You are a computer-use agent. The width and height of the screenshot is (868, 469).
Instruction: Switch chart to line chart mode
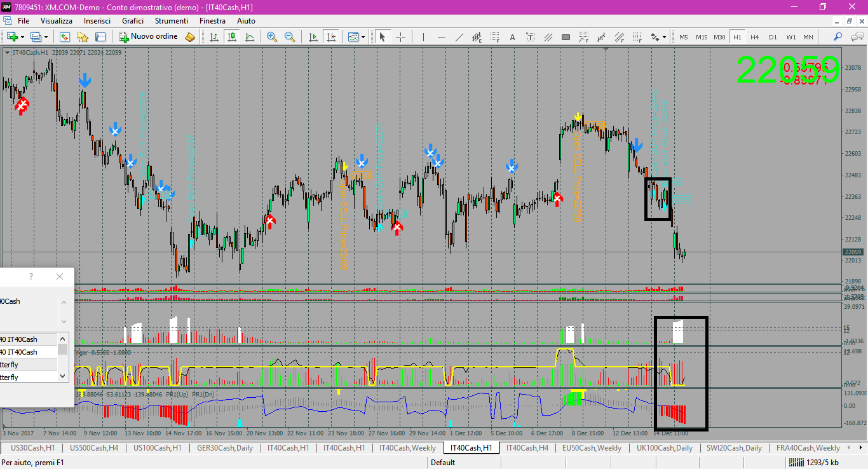[x=250, y=37]
